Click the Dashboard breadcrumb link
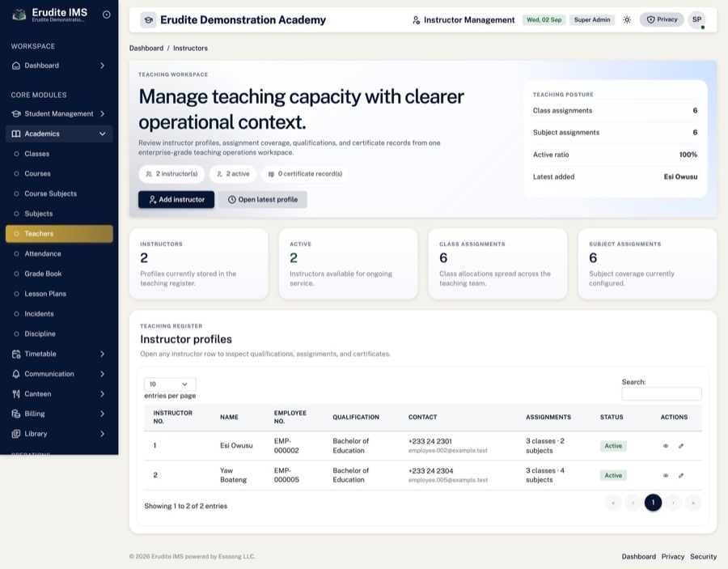This screenshot has width=728, height=569. pyautogui.click(x=146, y=49)
